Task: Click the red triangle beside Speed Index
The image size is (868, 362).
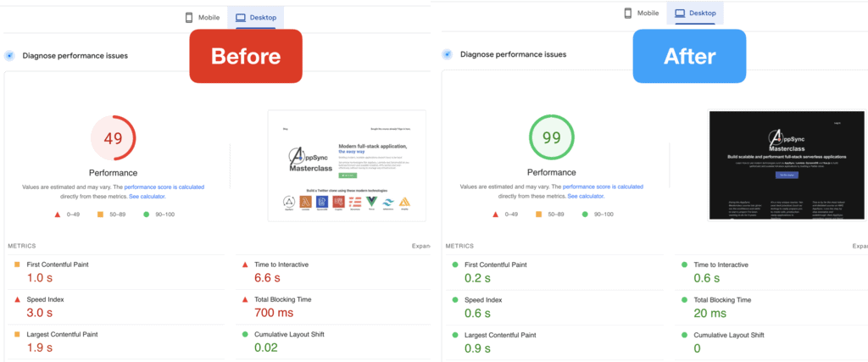Action: click(x=18, y=300)
